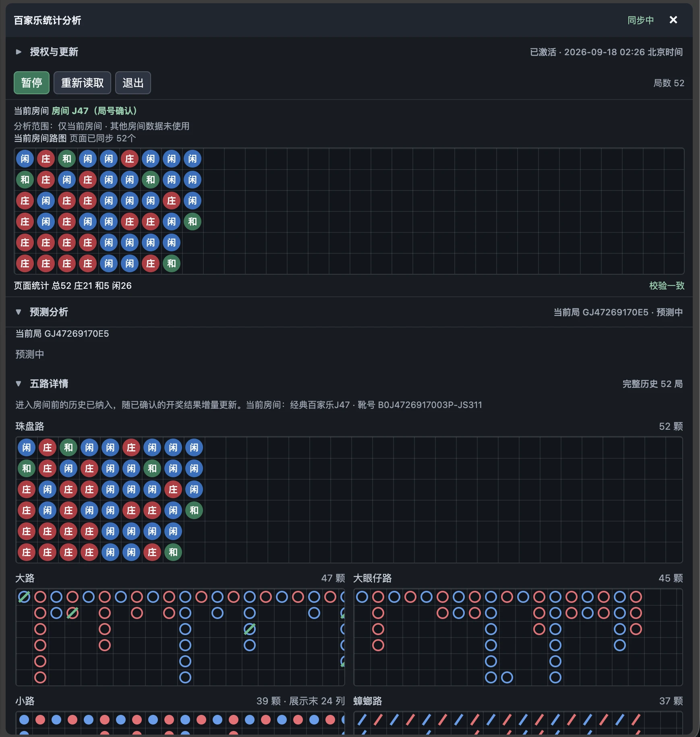700x737 pixels.
Task: Click the 重新读取 reload button
Action: [x=82, y=83]
